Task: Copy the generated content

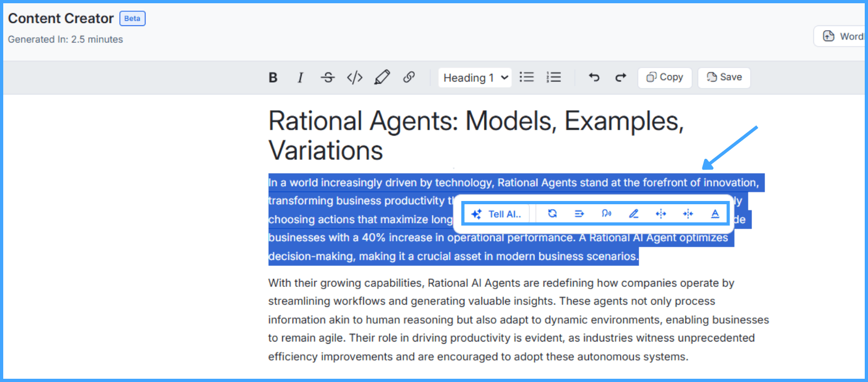Action: [x=665, y=77]
